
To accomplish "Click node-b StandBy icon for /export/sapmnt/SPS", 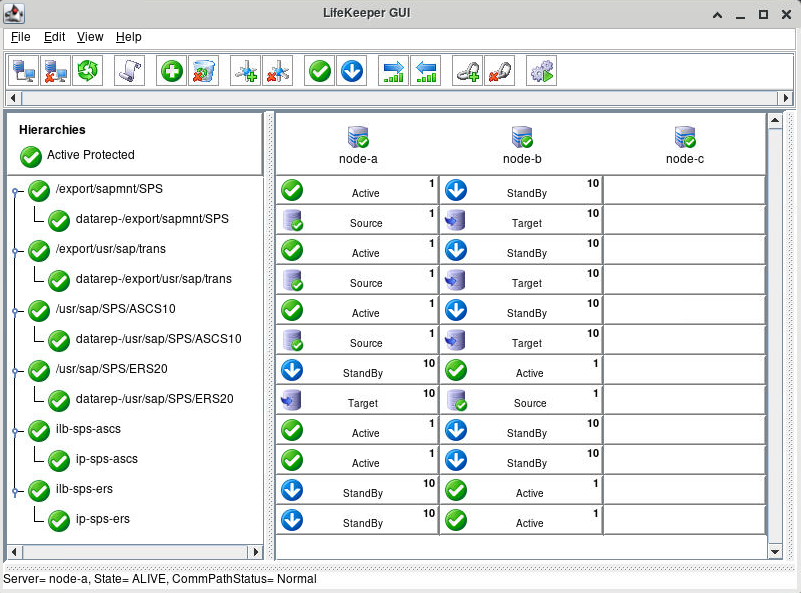I will [x=456, y=190].
